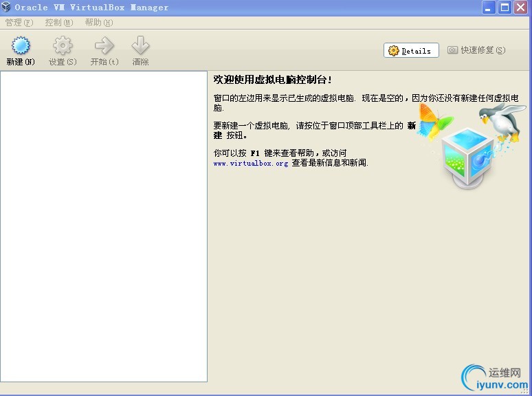Viewport: 532px width, 396px height.
Task: Open the 帮助(H) menu
Action: [99, 23]
